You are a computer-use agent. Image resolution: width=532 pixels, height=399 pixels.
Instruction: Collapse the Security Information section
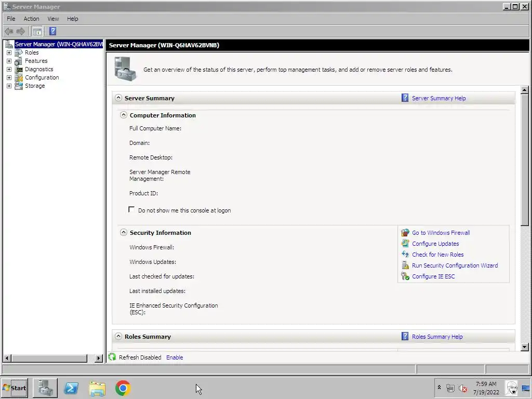[x=124, y=232]
